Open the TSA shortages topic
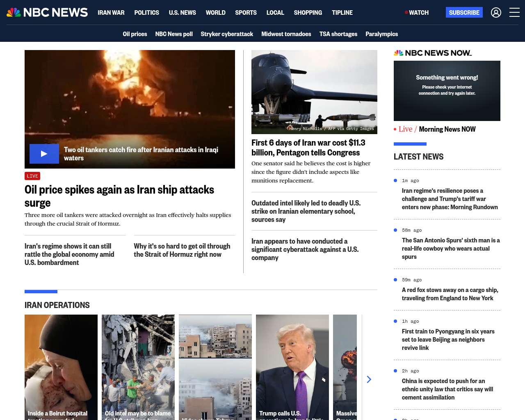This screenshot has width=525, height=420. (338, 34)
